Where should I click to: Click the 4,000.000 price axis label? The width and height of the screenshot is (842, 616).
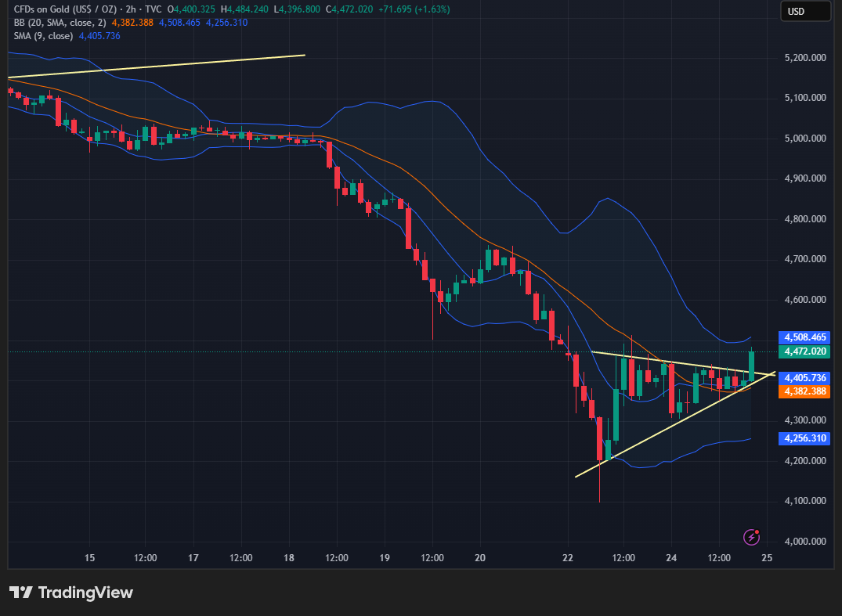[806, 542]
